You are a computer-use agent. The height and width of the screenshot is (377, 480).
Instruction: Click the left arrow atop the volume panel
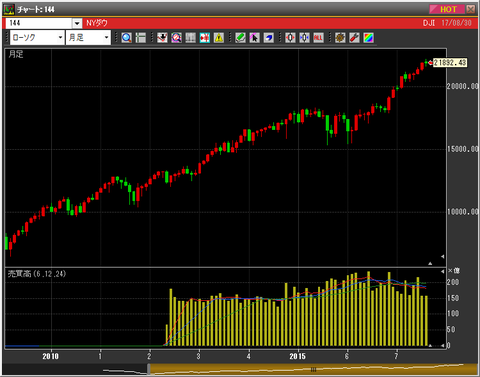(442, 271)
